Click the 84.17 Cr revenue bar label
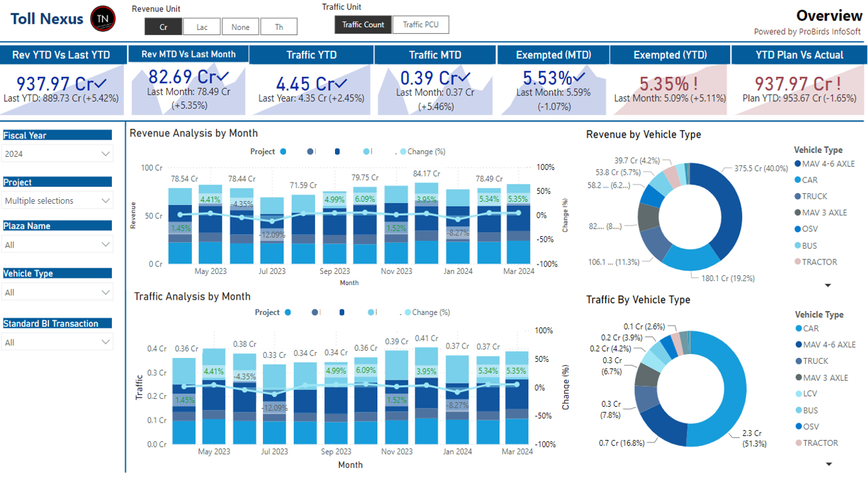Screen dimensions: 868x479 tap(427, 174)
